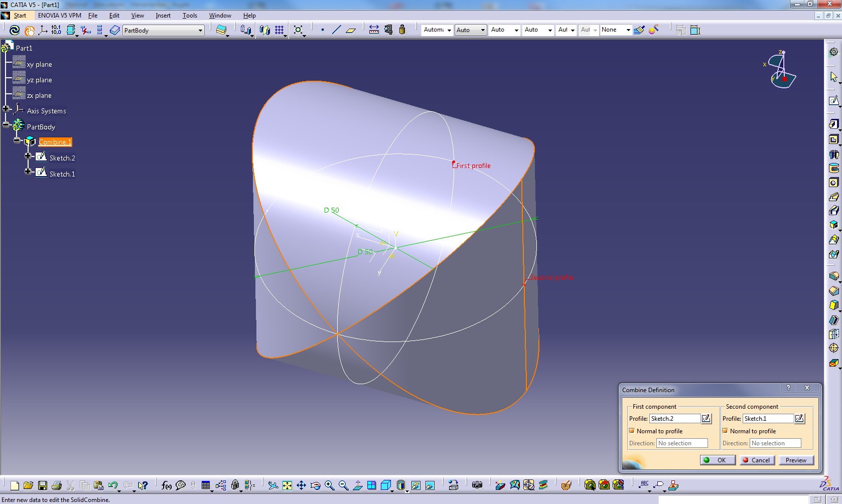The image size is (842, 504).
Task: Open the File menu
Action: 93,16
